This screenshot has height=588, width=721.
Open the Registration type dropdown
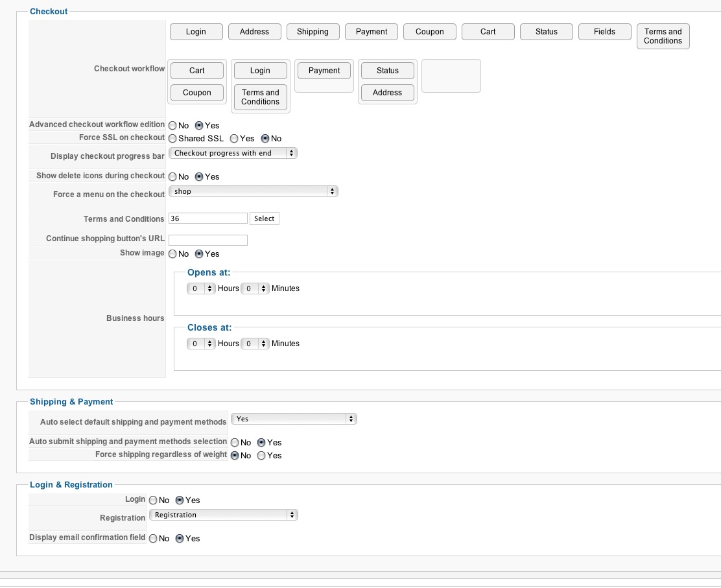[x=223, y=515]
